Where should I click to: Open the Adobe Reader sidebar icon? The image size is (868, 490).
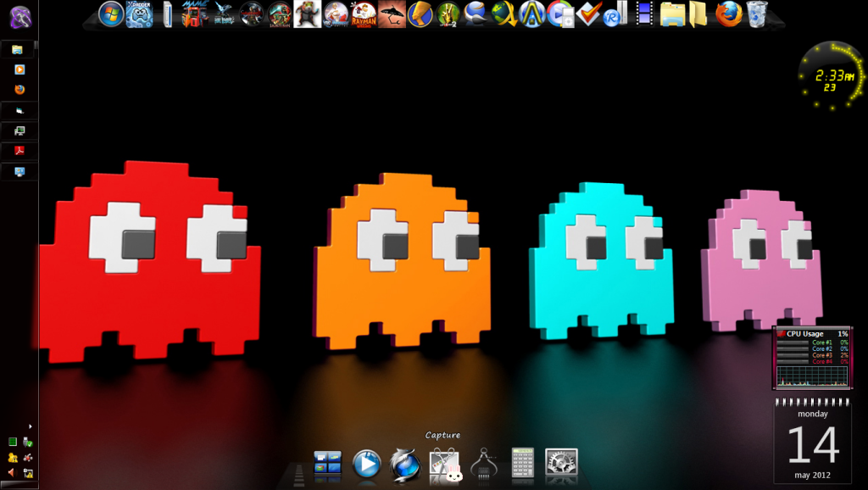pos(19,151)
